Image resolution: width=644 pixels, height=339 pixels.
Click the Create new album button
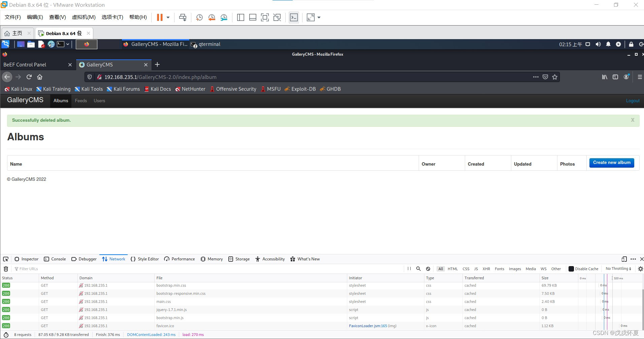coord(612,163)
